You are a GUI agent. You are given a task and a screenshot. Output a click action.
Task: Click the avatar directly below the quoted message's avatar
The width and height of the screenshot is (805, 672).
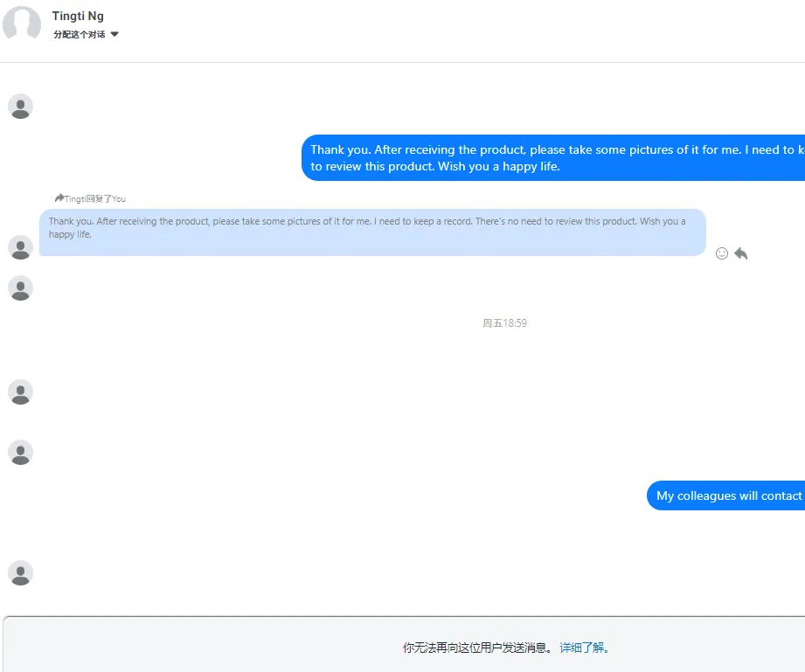(x=20, y=288)
